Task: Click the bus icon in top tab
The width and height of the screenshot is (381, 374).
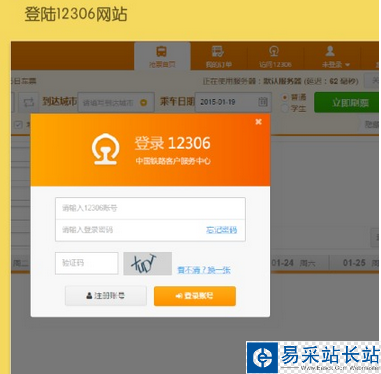Action: [162, 51]
